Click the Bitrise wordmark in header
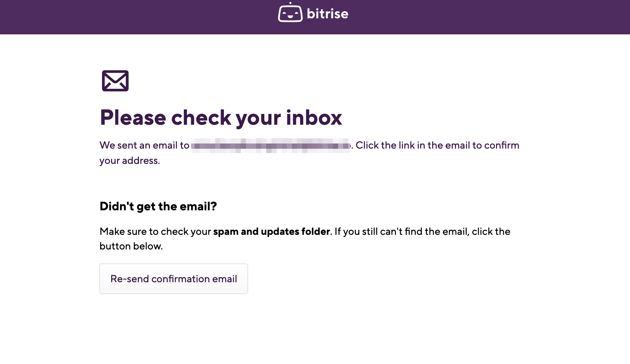This screenshot has width=630, height=364. pos(327,14)
